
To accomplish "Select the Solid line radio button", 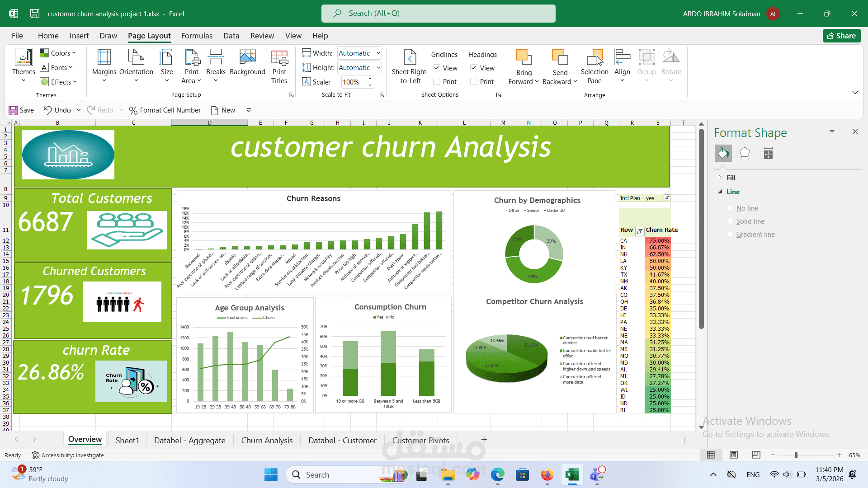I will [x=731, y=221].
